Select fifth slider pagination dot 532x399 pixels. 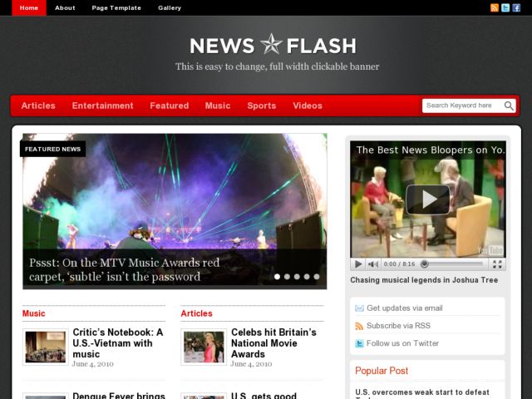(317, 277)
